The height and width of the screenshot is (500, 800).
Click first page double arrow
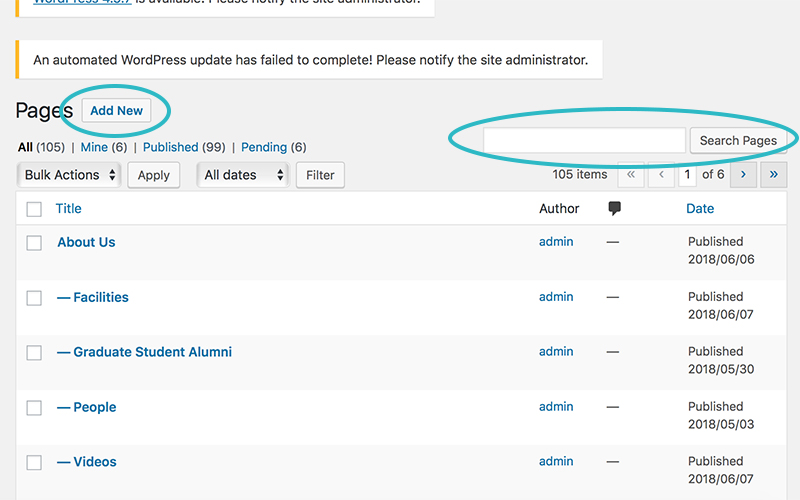pos(631,174)
